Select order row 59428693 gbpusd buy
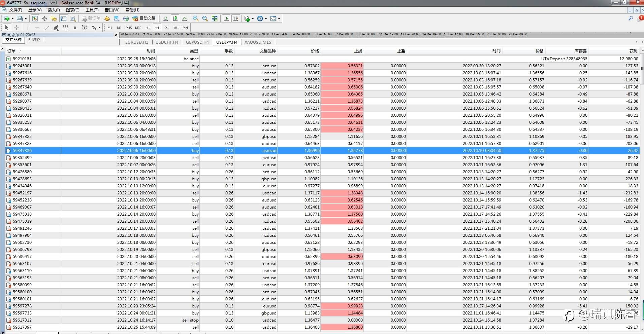644x334 pixels. point(22,179)
